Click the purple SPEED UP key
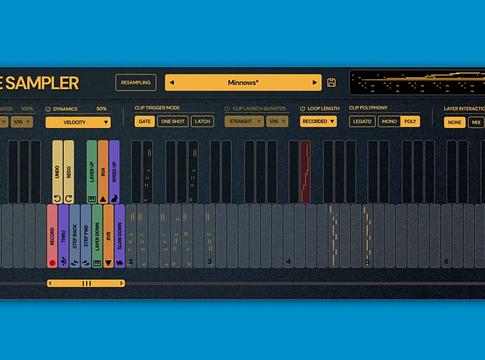485x360 pixels. point(114,172)
